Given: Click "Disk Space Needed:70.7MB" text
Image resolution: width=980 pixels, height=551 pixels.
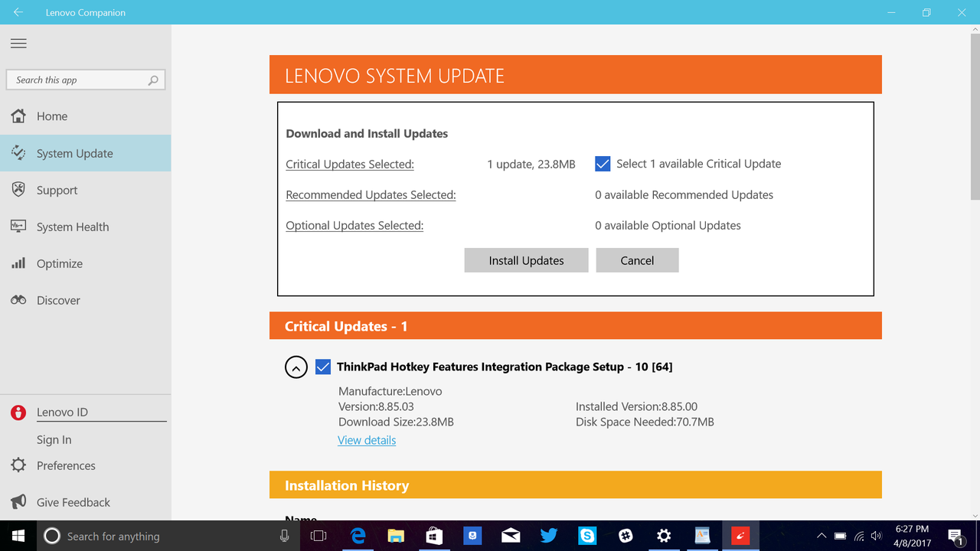Looking at the screenshot, I should coord(645,422).
